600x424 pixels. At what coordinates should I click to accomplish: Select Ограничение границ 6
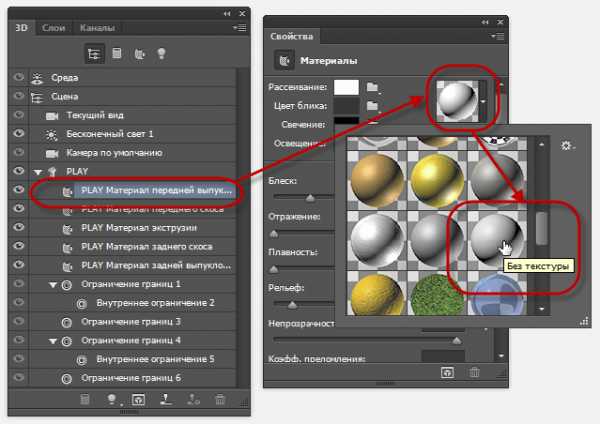pos(133,378)
